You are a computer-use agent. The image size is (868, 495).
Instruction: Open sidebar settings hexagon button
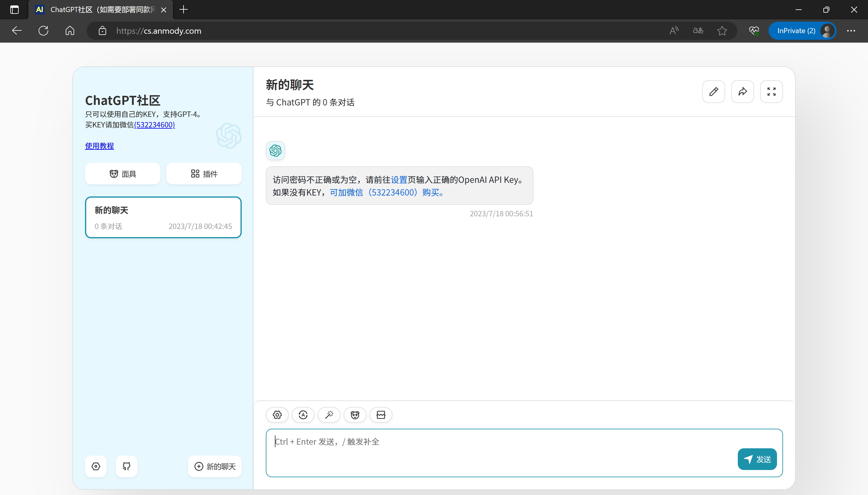click(96, 466)
